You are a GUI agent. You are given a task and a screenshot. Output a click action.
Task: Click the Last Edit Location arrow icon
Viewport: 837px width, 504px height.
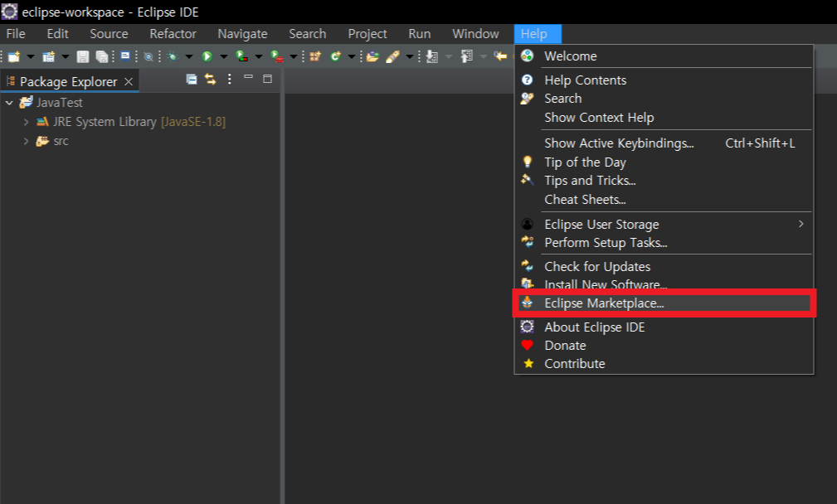click(500, 56)
